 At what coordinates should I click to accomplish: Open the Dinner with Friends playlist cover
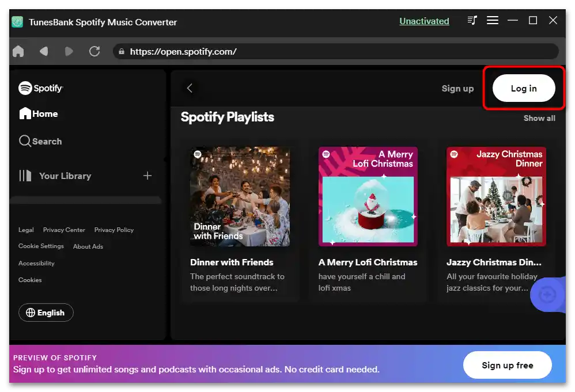[x=240, y=196]
